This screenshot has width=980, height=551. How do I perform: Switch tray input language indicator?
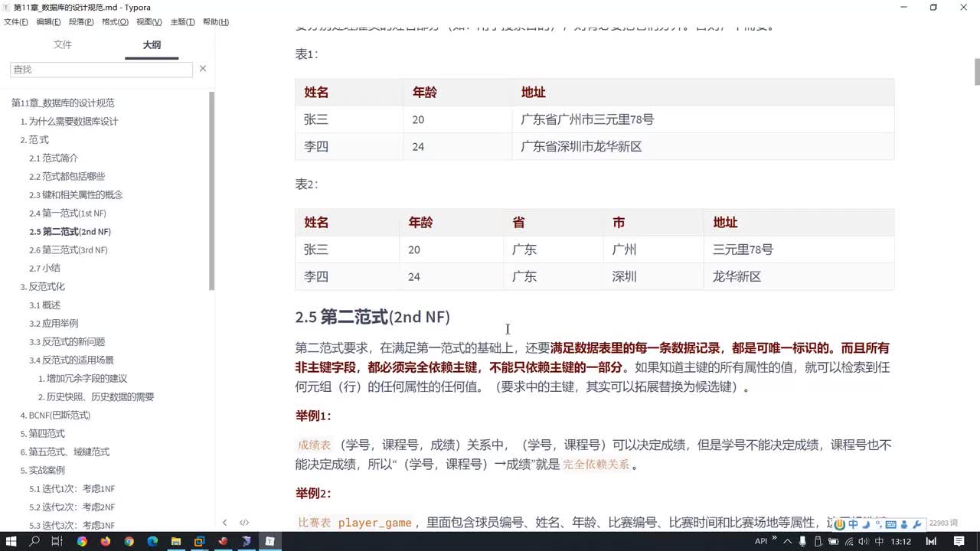[879, 542]
